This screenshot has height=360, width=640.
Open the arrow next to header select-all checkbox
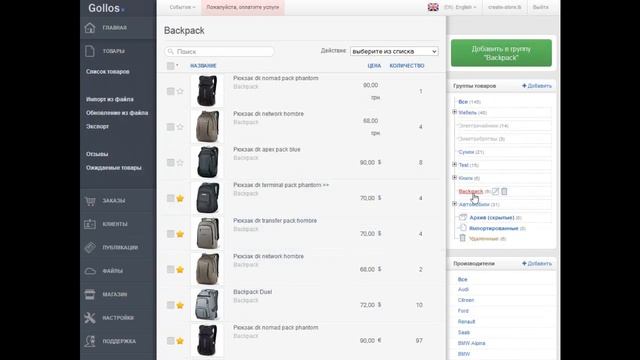[177, 65]
